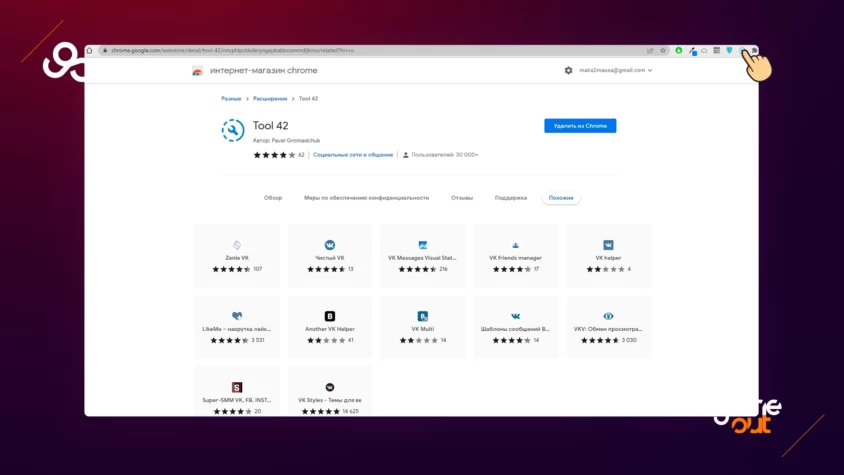844x475 pixels.
Task: Go to Расширения breadcrumb link
Action: point(270,99)
